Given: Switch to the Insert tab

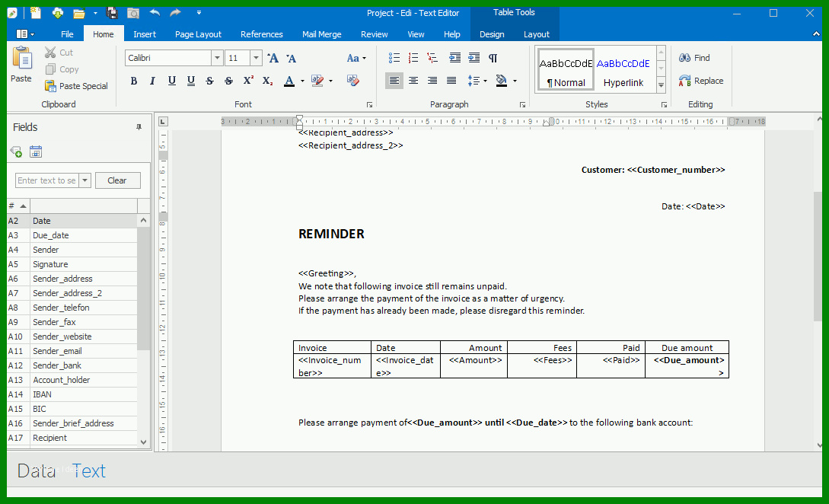Looking at the screenshot, I should click(x=145, y=34).
